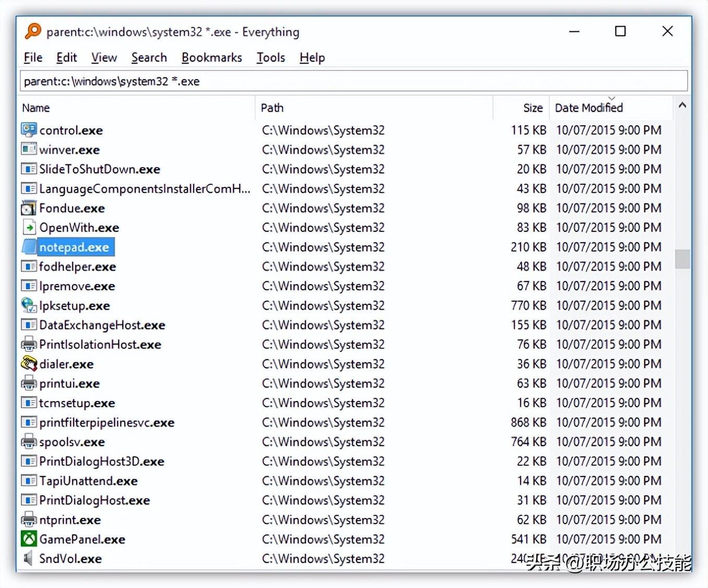Open the File menu
Viewport: 708px width, 588px height.
pyautogui.click(x=33, y=57)
